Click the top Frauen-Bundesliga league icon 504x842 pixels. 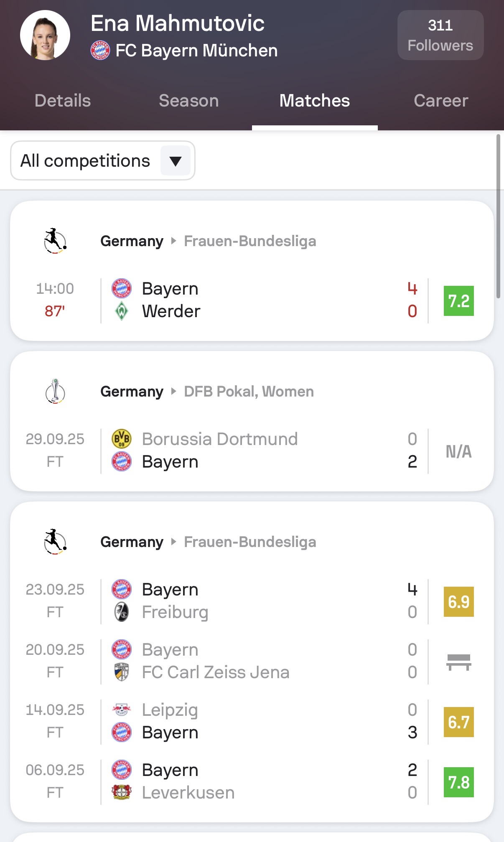[x=55, y=241]
